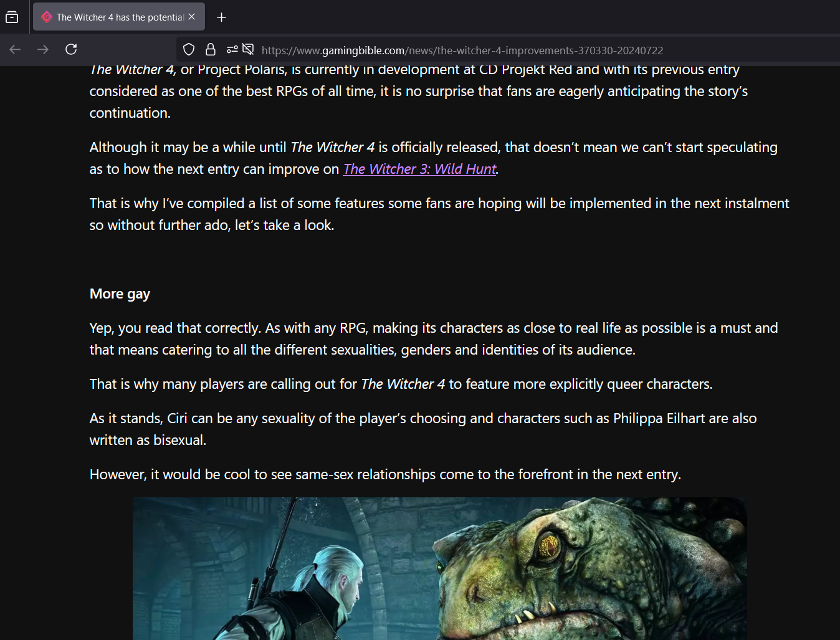Screen dimensions: 840x640
Task: Go back to the previous page
Action: (x=16, y=49)
